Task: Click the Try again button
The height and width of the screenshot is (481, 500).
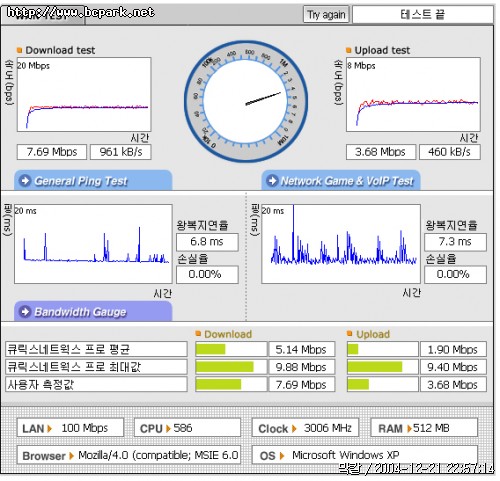Action: tap(326, 15)
